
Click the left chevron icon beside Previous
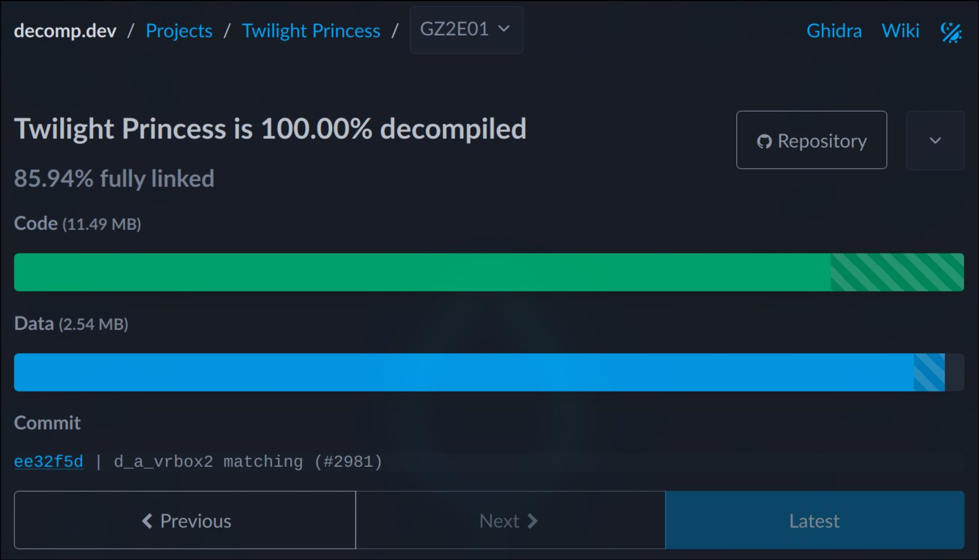point(147,521)
